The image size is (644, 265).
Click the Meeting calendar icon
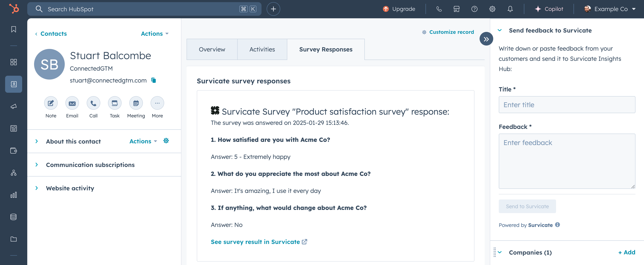pos(136,103)
